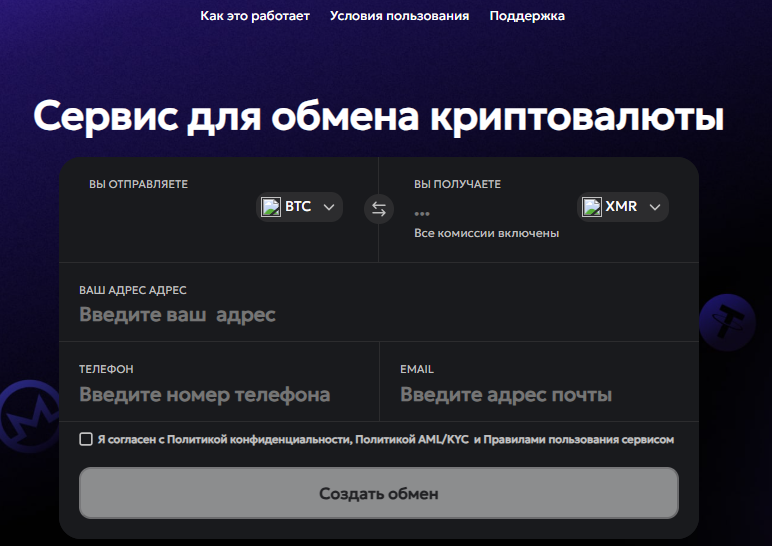Open the BTC send currency selector
Image resolution: width=772 pixels, height=546 pixels.
[299, 207]
